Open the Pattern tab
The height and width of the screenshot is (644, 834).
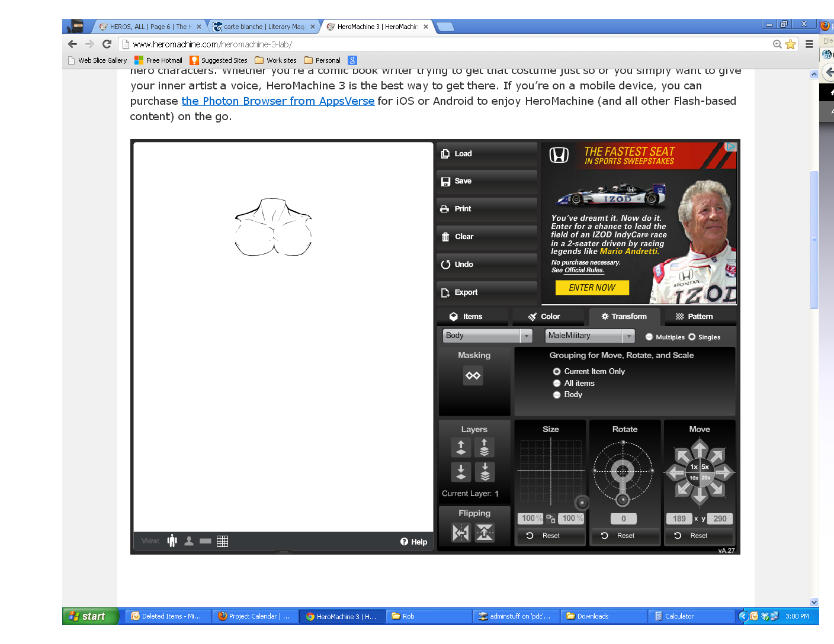[x=695, y=317]
